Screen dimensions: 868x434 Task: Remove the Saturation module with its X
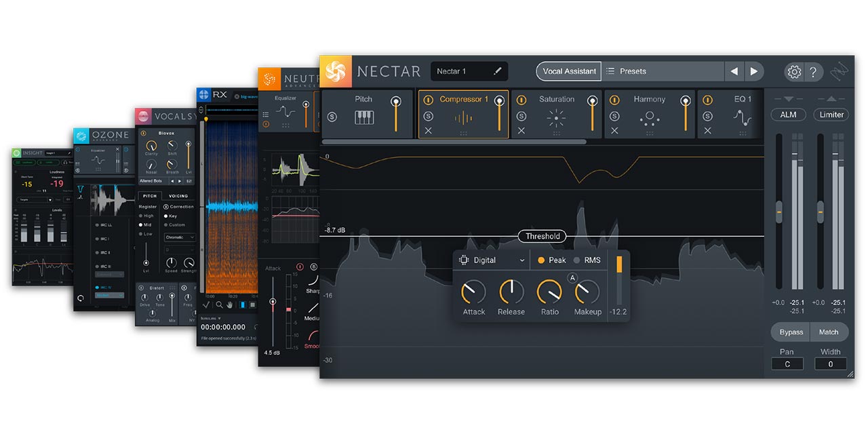[521, 130]
